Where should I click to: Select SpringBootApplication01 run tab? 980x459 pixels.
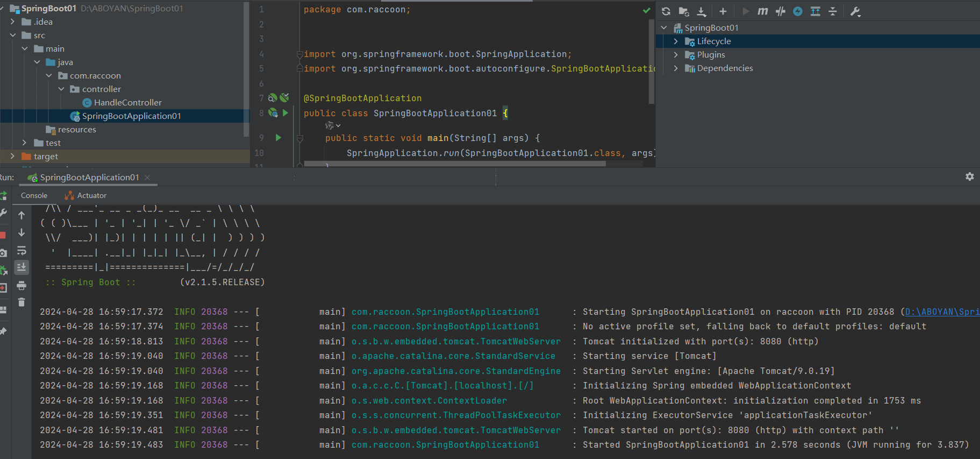(x=89, y=178)
